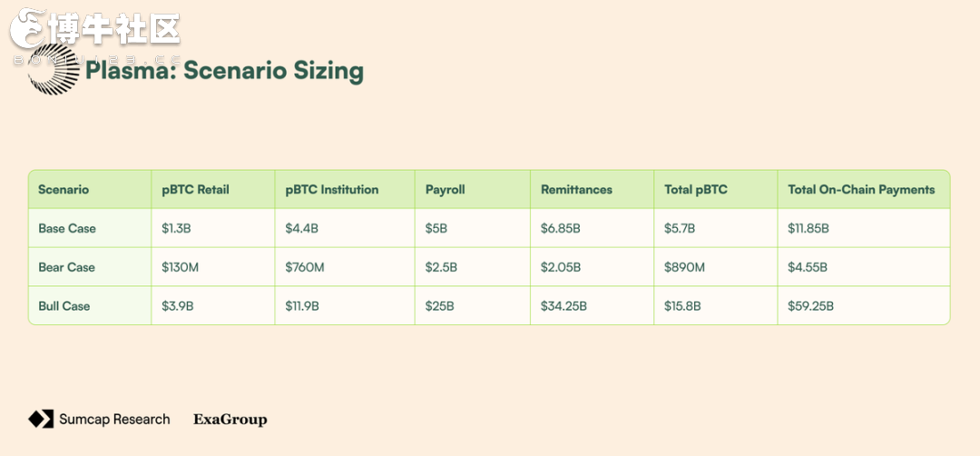Click the Plasma sunburst logo icon
Image resolution: width=980 pixels, height=456 pixels.
point(54,69)
